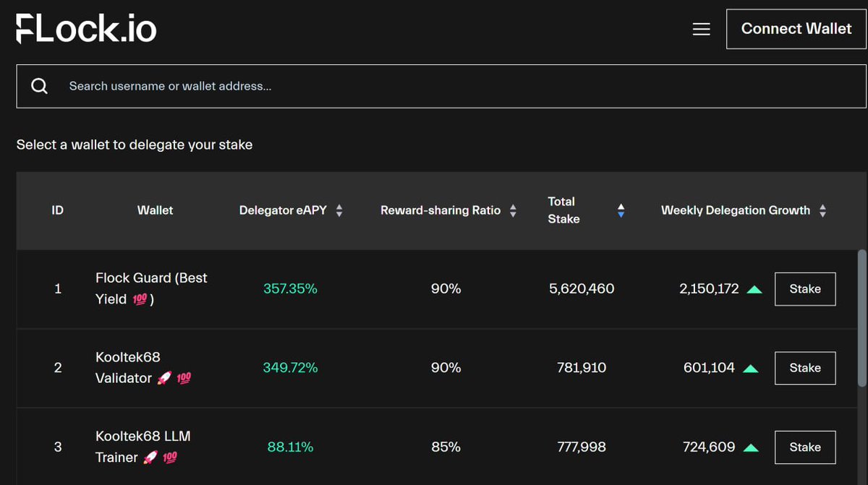
Task: Stake with Kooltek68 LLM Trainer
Action: tap(805, 447)
